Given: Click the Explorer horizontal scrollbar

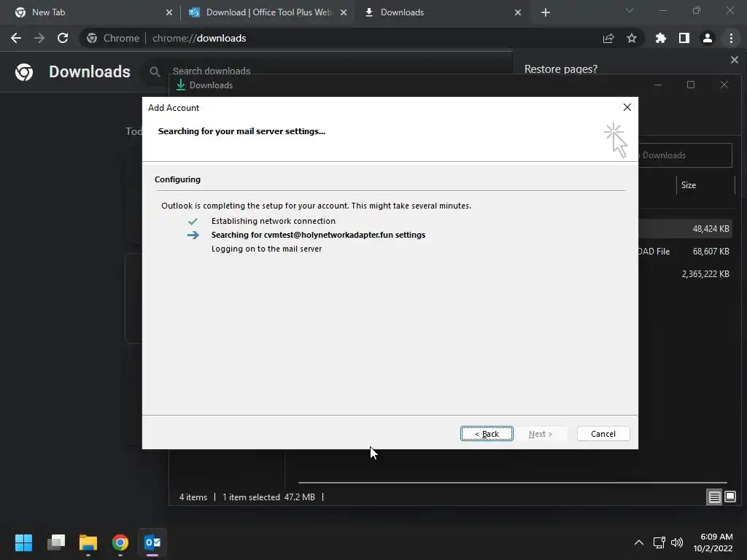Looking at the screenshot, I should pyautogui.click(x=513, y=483).
